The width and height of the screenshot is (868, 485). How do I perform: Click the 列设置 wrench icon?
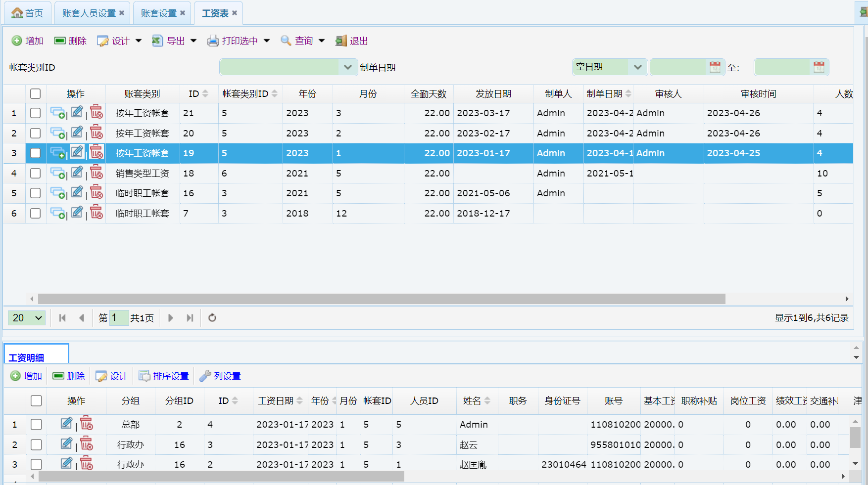point(205,376)
